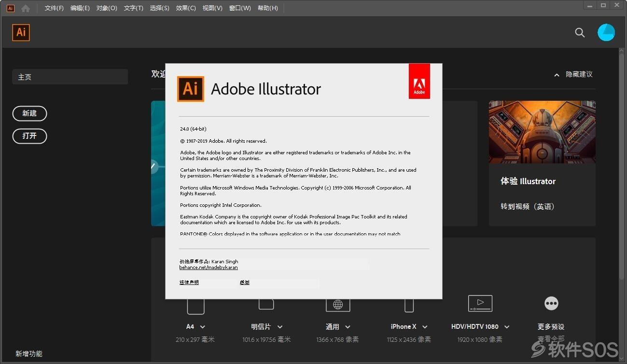Open 法律声明 link in About dialog
Image resolution: width=627 pixels, height=364 pixels.
point(189,283)
